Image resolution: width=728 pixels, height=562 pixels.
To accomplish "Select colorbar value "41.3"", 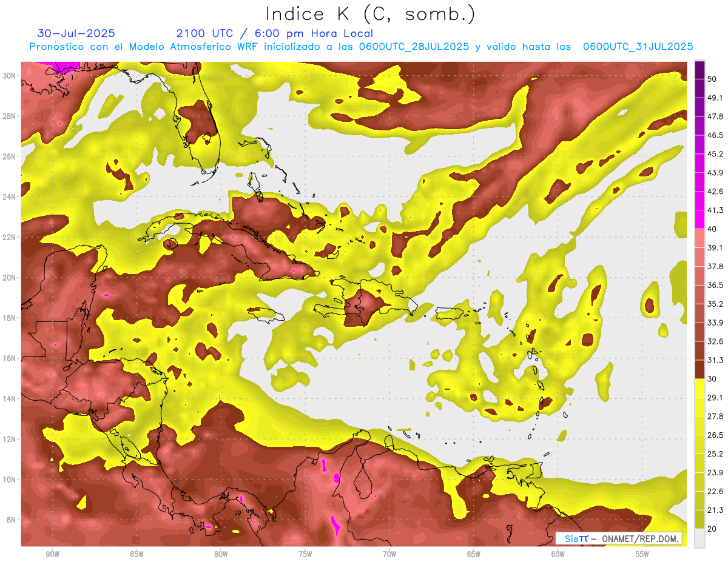I will pos(715,210).
